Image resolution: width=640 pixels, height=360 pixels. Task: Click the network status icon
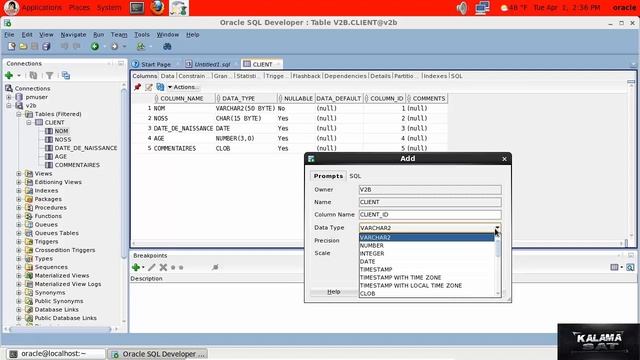(482, 8)
